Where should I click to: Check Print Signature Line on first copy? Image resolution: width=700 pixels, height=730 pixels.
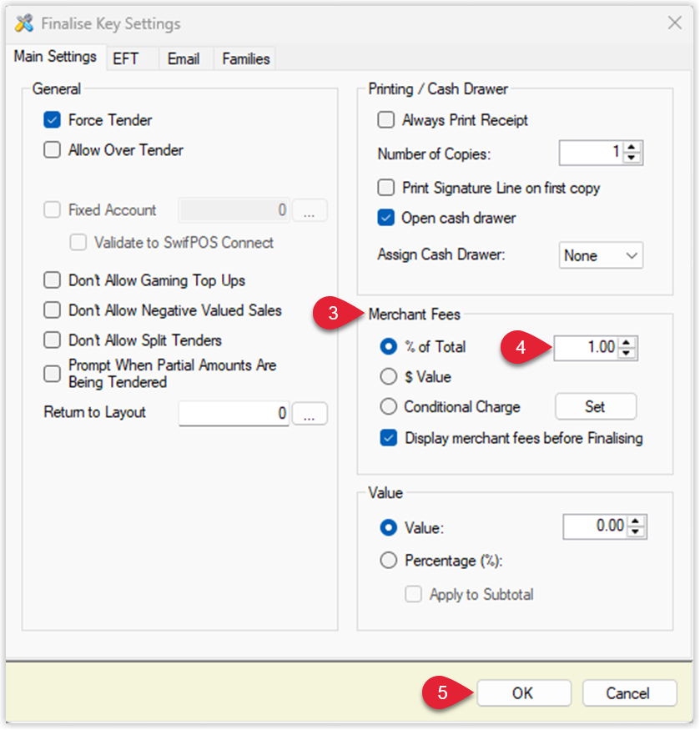coord(385,188)
